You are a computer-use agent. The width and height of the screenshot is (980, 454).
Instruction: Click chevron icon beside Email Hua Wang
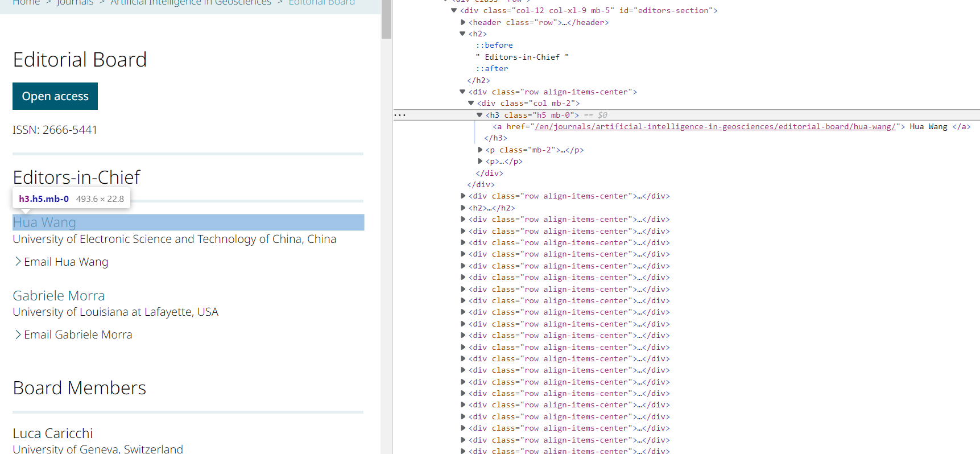18,262
